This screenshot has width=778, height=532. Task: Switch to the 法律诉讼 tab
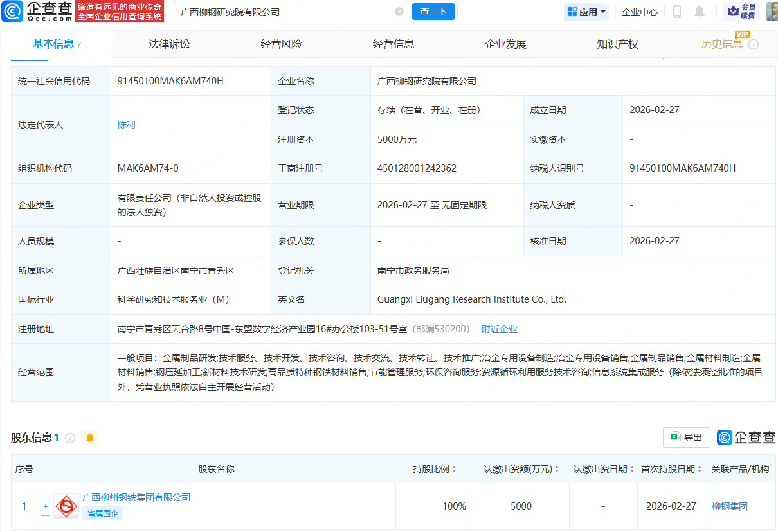coord(169,44)
